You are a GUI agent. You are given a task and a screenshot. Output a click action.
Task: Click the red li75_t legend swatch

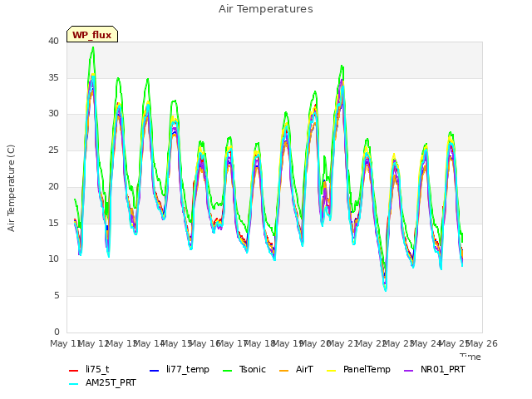(74, 371)
